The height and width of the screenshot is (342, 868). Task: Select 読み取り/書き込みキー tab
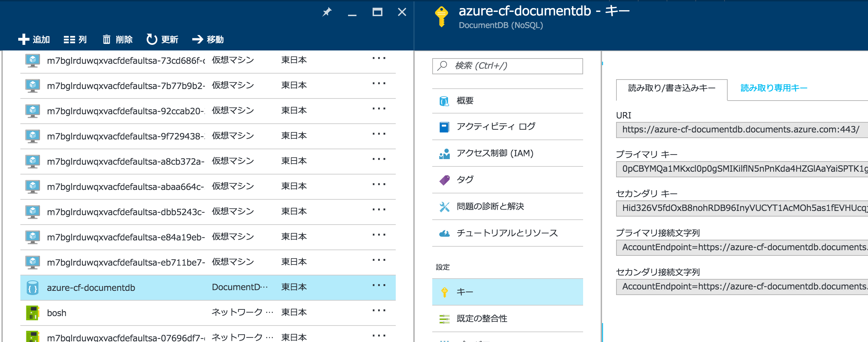point(672,88)
